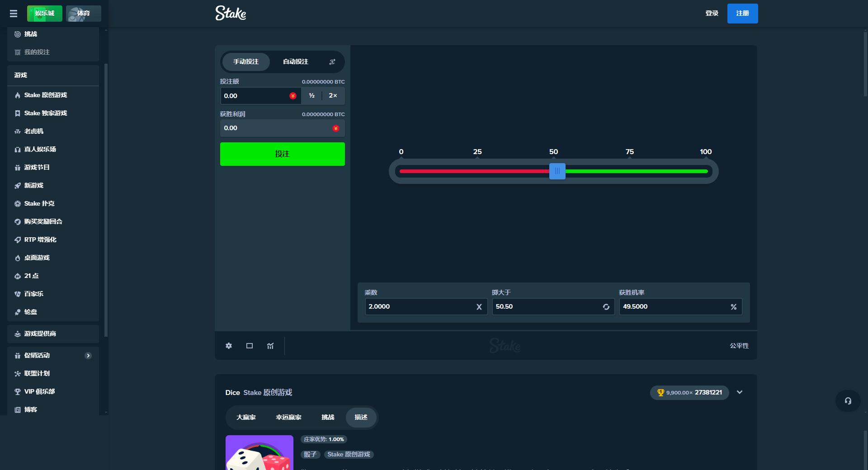The width and height of the screenshot is (868, 470).
Task: Open live stats chart icon
Action: pyautogui.click(x=270, y=346)
